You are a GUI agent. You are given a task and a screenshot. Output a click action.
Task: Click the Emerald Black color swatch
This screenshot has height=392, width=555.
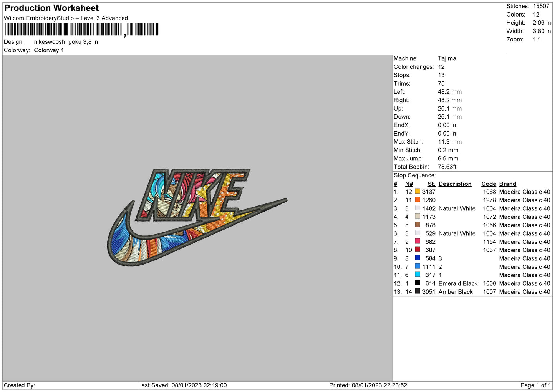[x=417, y=283]
